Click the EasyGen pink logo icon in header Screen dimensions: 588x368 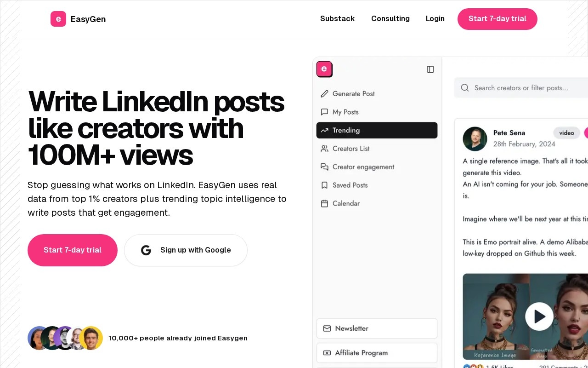click(58, 19)
